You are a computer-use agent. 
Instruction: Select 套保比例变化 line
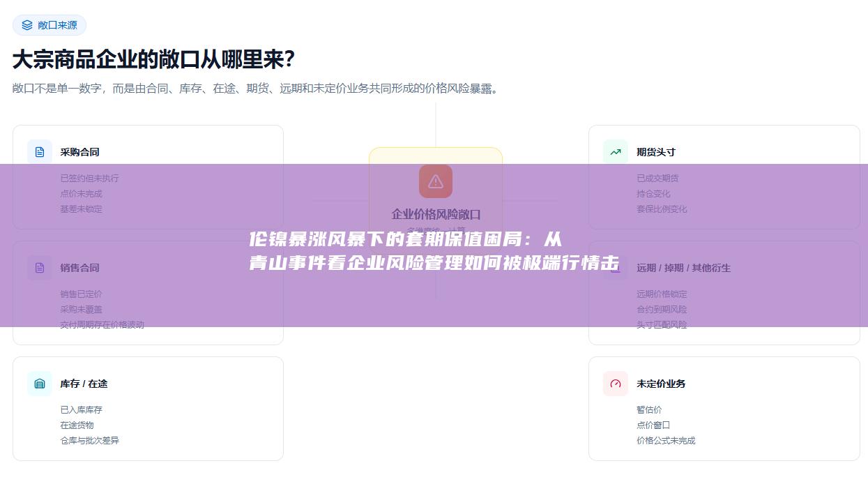(662, 209)
